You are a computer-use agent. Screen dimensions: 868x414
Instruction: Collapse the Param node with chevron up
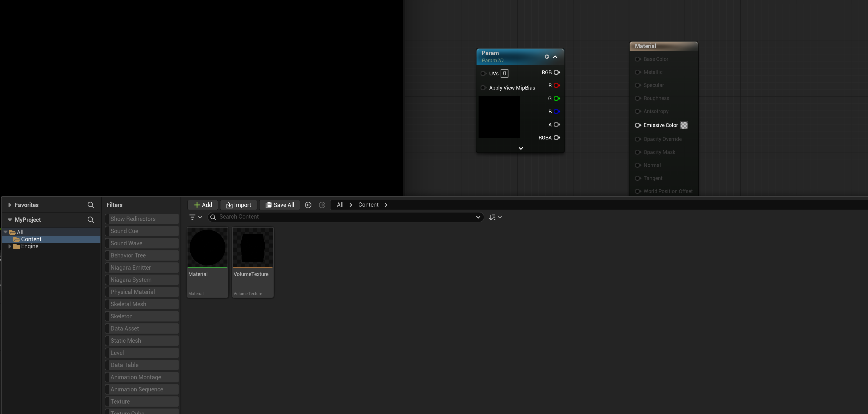555,57
